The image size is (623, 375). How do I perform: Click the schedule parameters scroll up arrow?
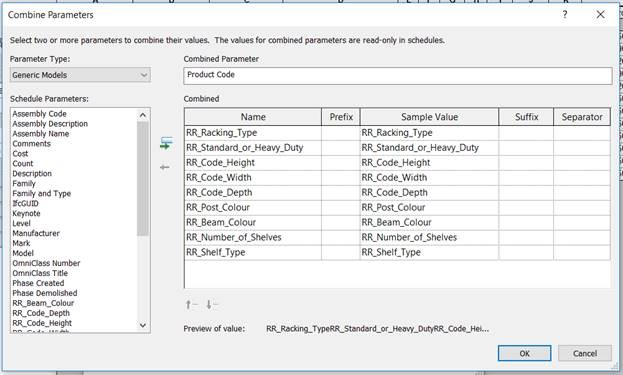click(143, 115)
